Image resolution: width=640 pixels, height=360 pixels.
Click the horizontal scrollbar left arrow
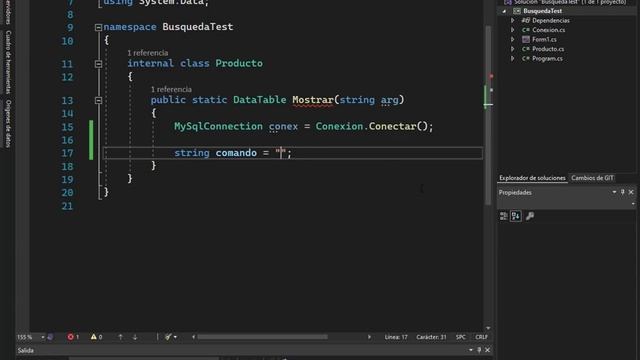coord(193,337)
